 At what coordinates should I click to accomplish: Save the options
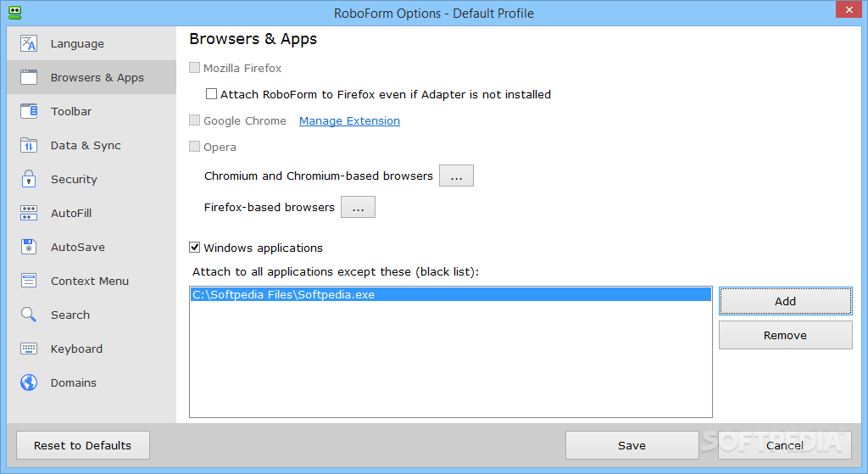(x=632, y=445)
